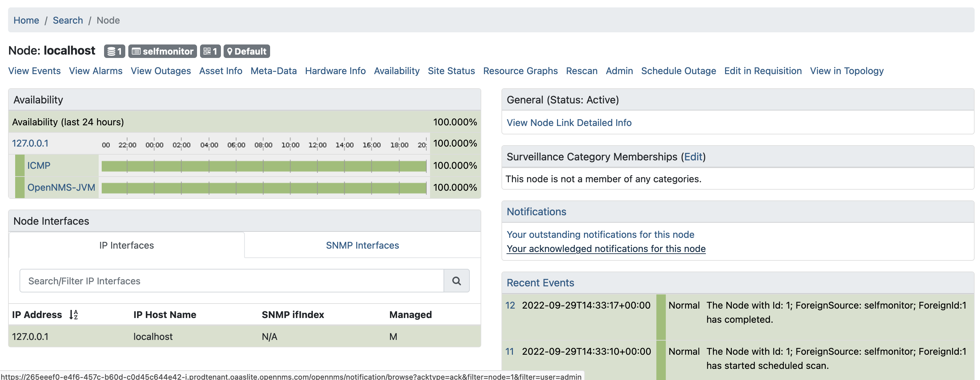Image resolution: width=980 pixels, height=380 pixels.
Task: Click the Search breadcrumb link
Action: (68, 20)
